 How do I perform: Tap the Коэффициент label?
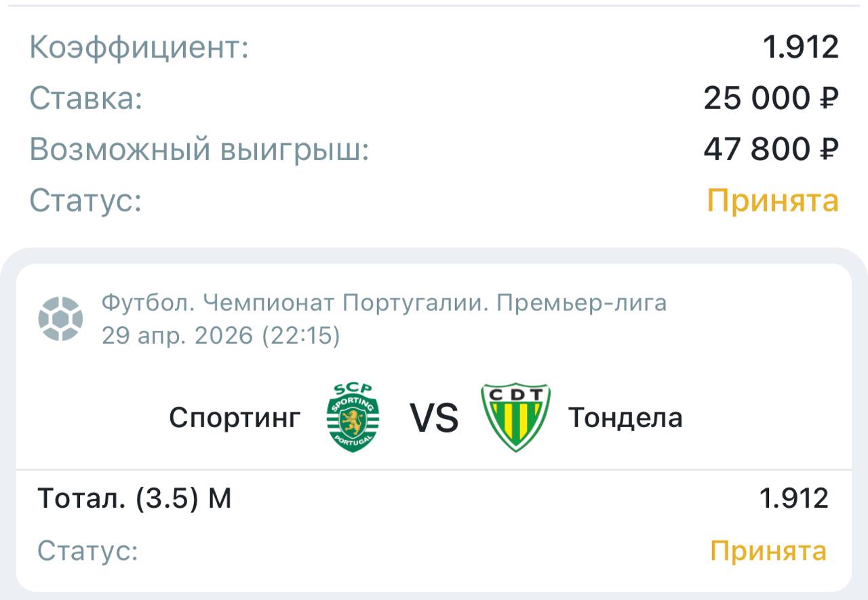[139, 47]
